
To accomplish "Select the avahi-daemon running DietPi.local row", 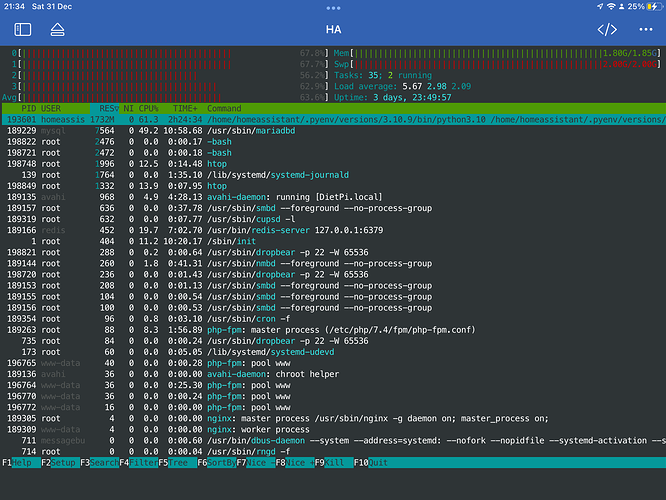I will (333, 197).
